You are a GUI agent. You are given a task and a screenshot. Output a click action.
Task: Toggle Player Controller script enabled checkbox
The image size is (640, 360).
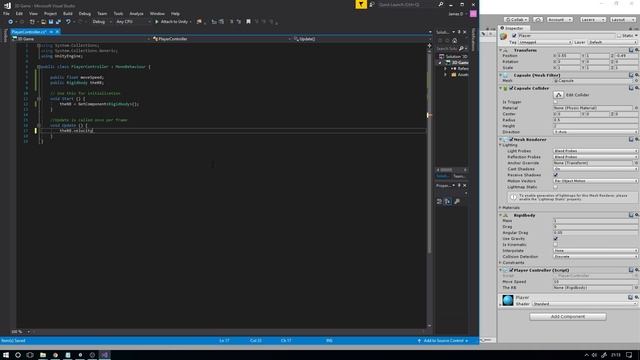coord(511,270)
